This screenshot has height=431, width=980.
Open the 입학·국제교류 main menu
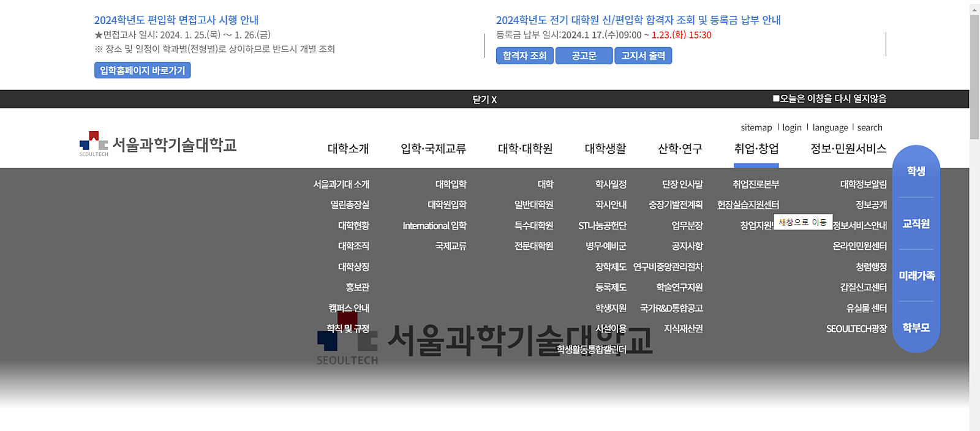(433, 149)
